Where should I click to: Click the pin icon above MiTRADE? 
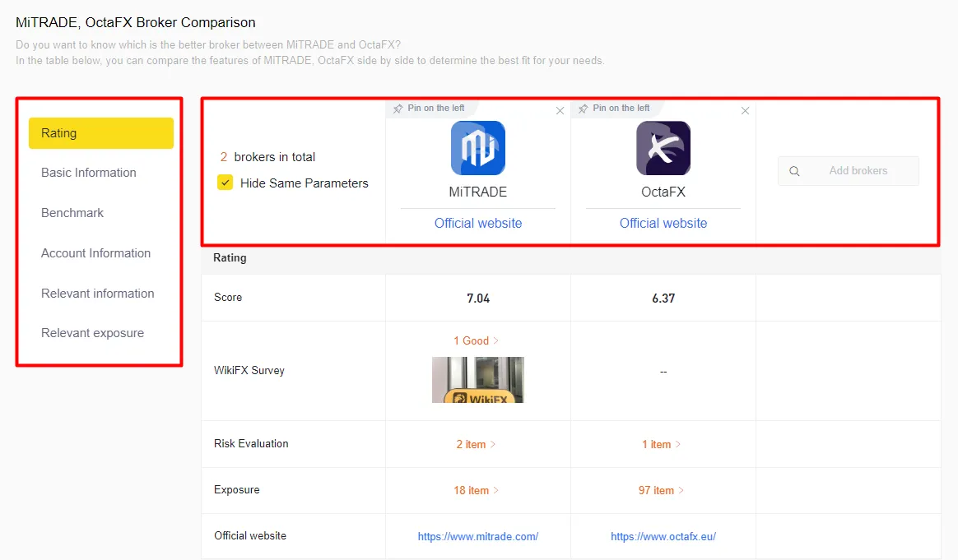pyautogui.click(x=398, y=109)
